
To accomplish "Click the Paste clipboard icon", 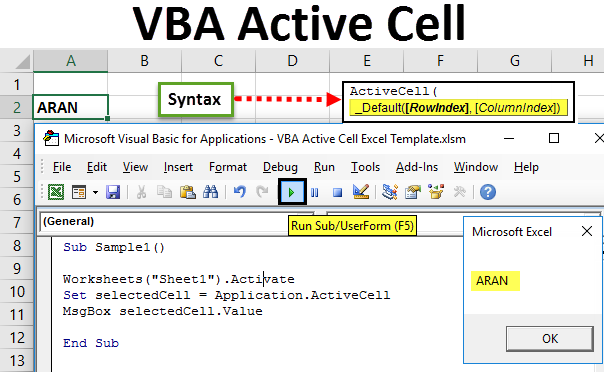I will click(x=188, y=192).
